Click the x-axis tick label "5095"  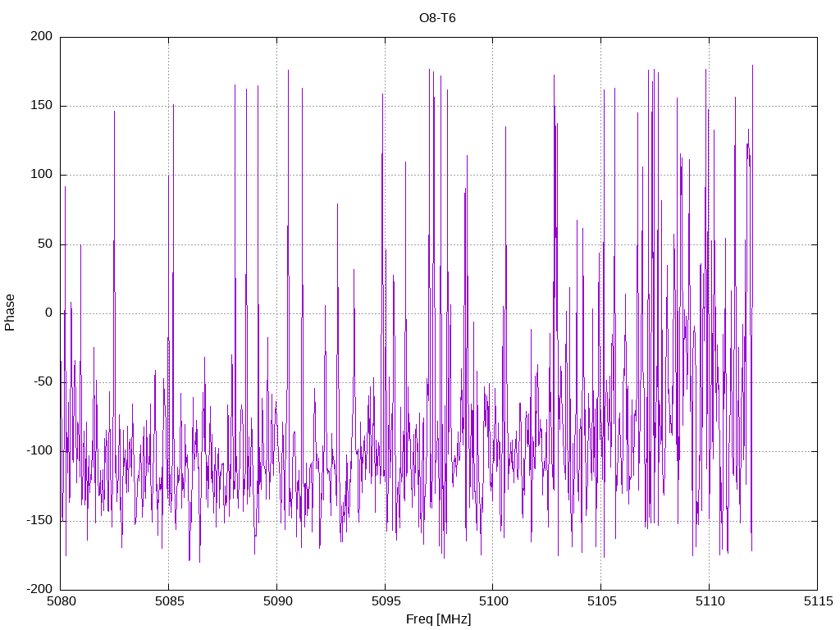386,601
